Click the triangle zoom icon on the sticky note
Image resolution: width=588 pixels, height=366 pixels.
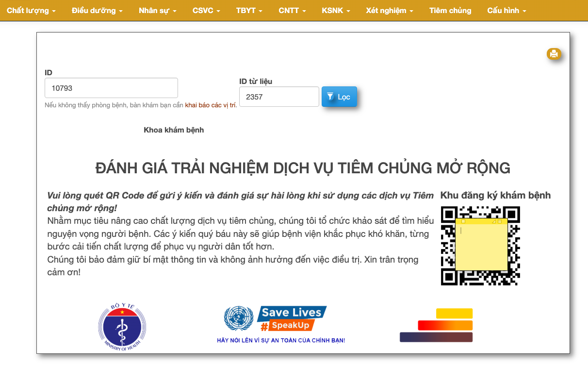[494, 221]
